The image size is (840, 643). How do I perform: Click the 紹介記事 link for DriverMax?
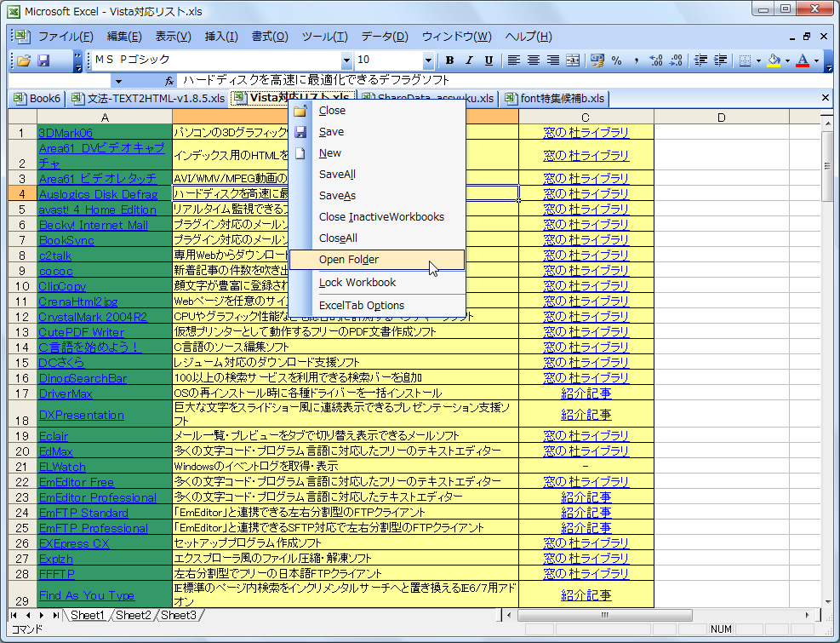[586, 393]
